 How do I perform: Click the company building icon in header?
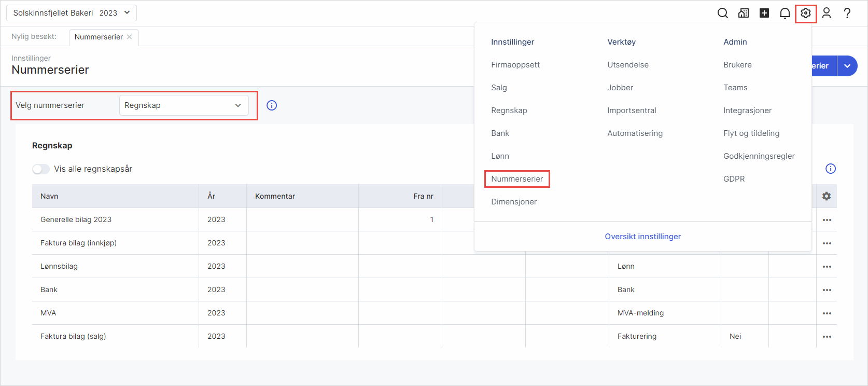pyautogui.click(x=744, y=13)
